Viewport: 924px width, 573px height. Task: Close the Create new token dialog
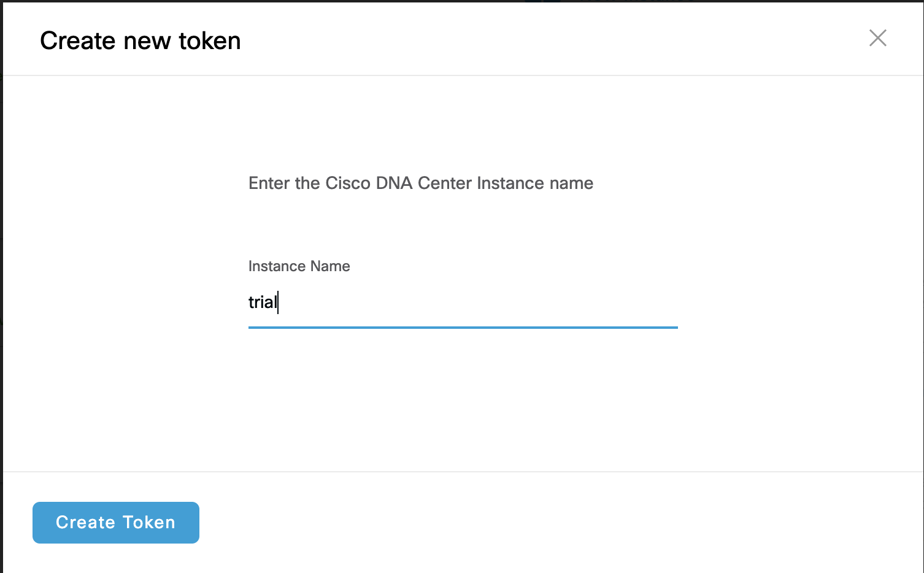[x=878, y=38]
